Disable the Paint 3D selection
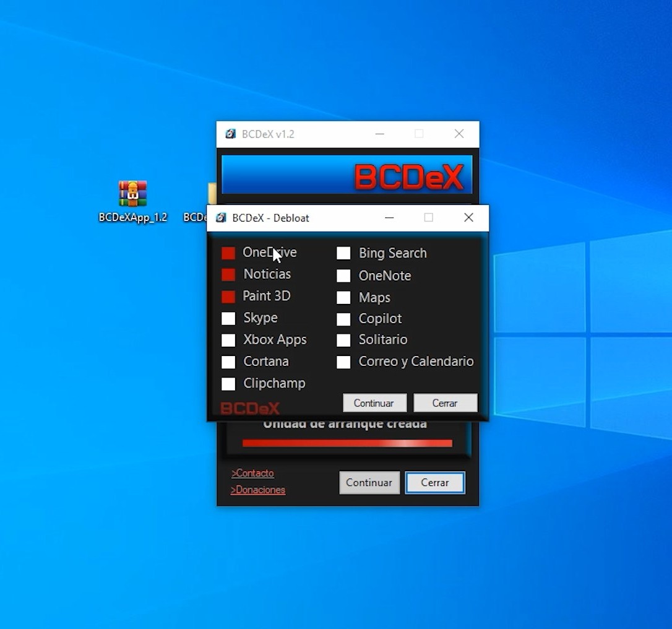 (x=228, y=296)
